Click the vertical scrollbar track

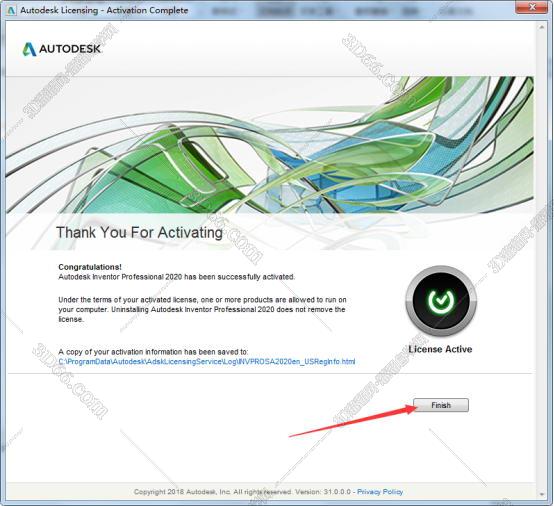click(x=542, y=260)
